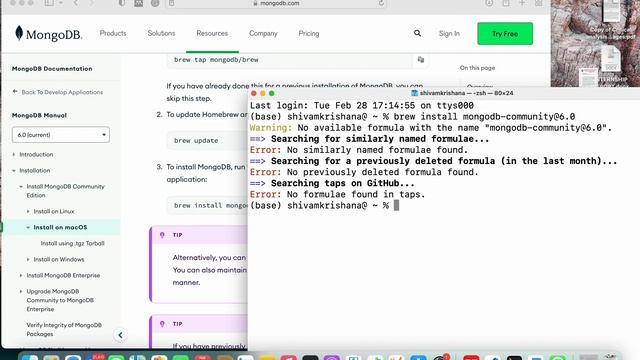640x360 pixels.
Task: Click 'Searching taps on GitHub...' in Terminal
Action: coord(342,183)
